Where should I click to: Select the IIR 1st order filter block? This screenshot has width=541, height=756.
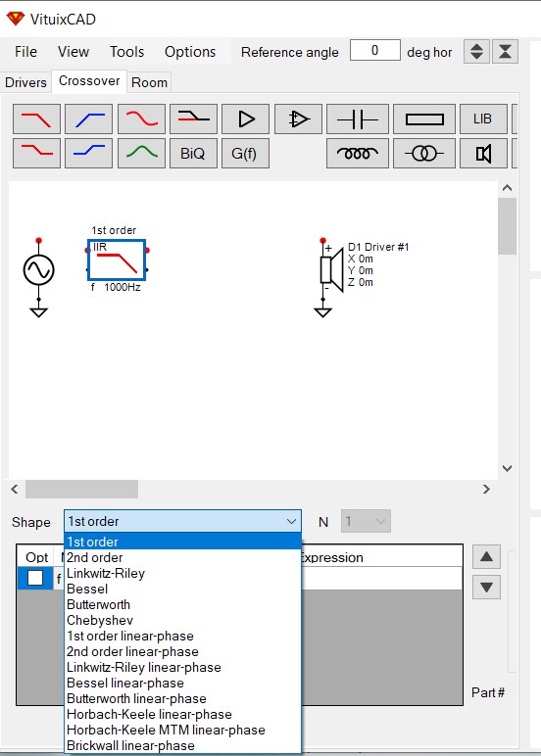117,260
